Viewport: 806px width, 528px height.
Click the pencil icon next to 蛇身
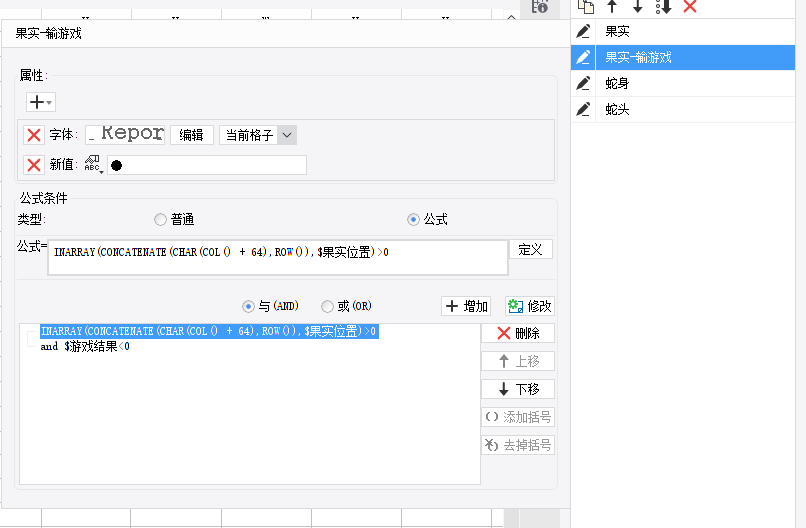point(583,83)
